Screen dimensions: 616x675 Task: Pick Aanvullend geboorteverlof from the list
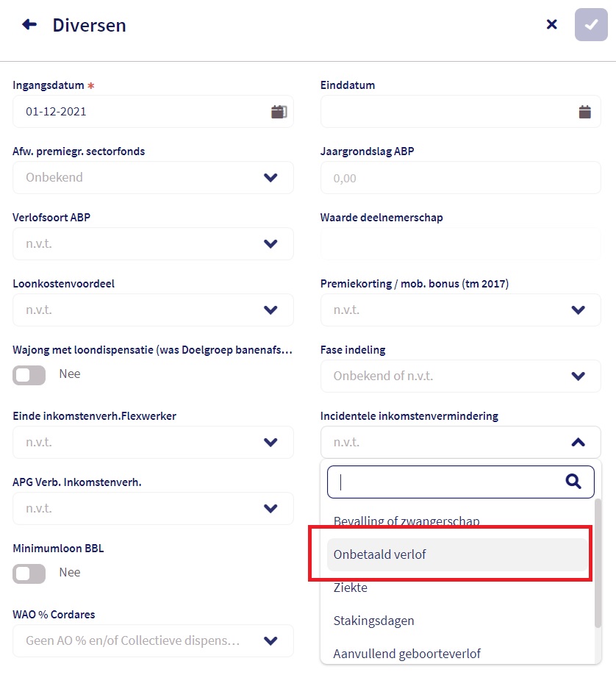click(x=407, y=654)
